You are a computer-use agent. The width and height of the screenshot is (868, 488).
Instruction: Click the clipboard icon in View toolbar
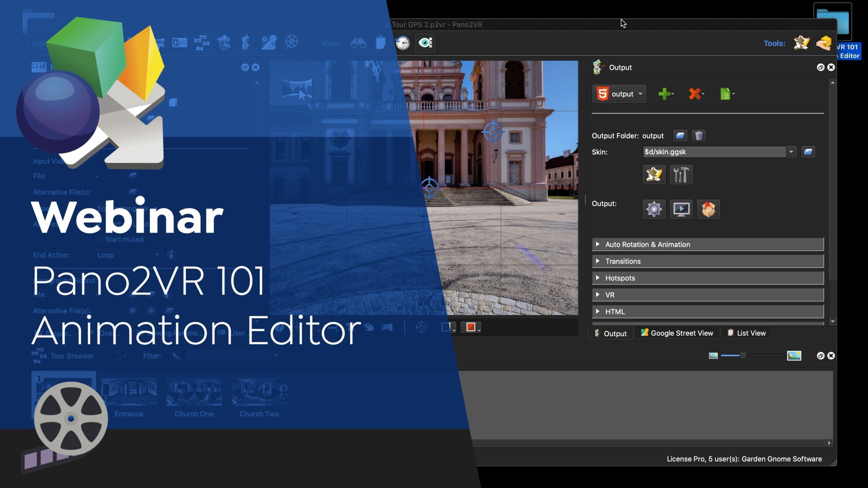(x=380, y=43)
